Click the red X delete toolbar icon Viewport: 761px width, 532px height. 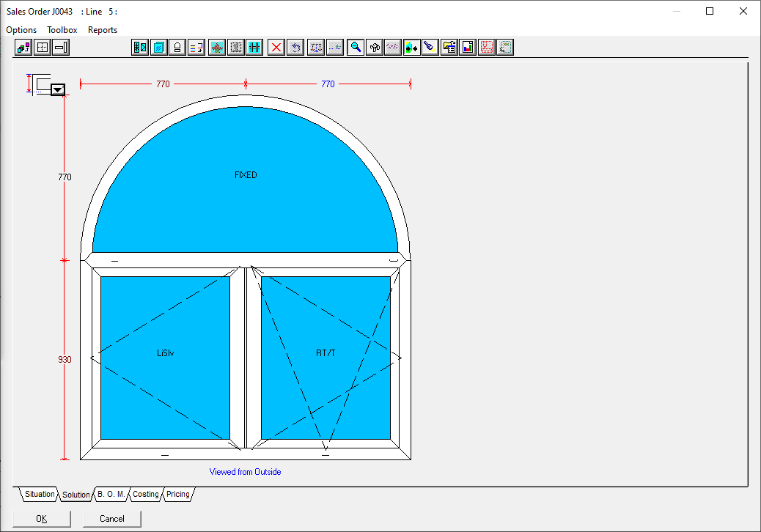276,48
